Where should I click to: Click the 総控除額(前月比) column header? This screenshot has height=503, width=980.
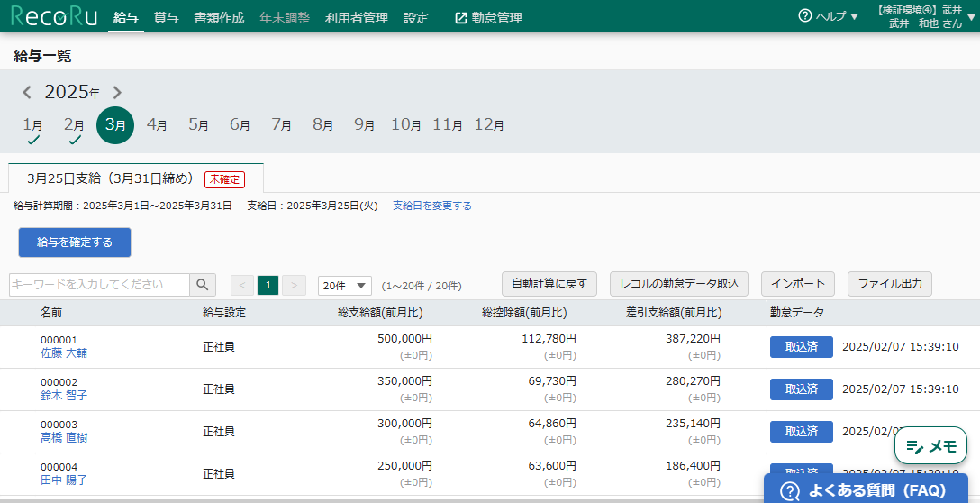point(524,313)
